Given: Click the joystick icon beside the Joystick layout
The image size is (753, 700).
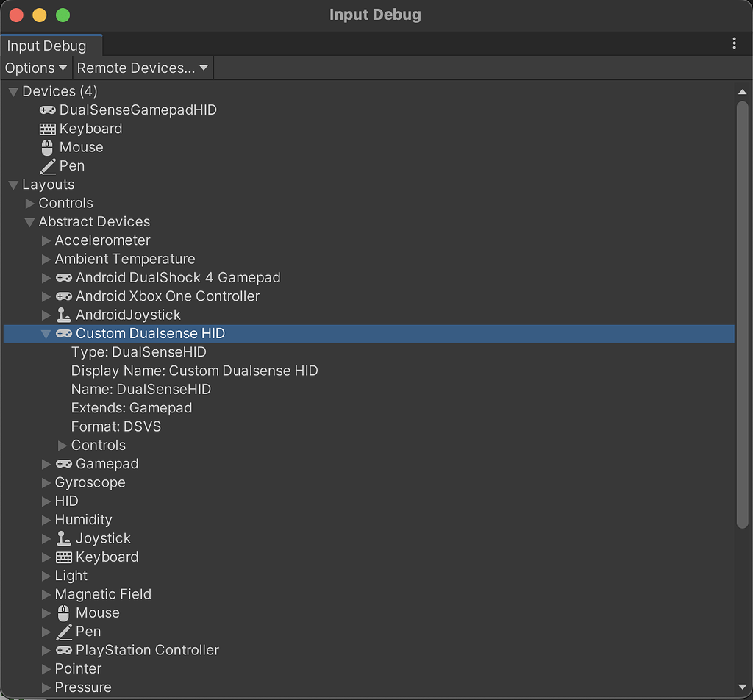Looking at the screenshot, I should (63, 538).
